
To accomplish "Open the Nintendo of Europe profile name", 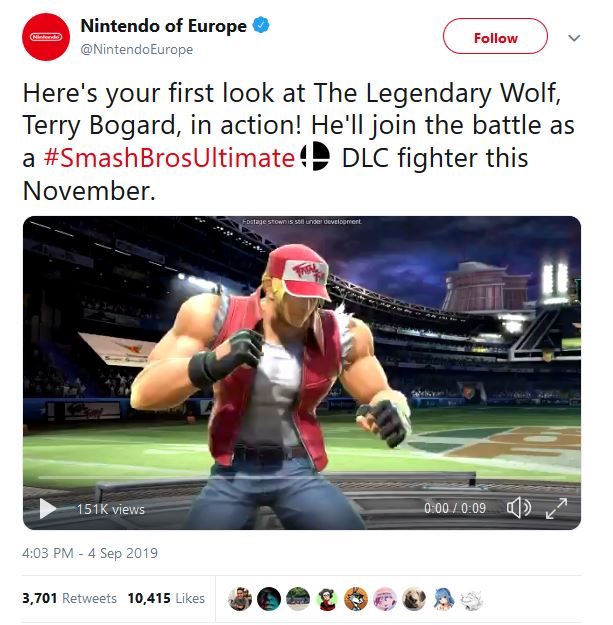I will pyautogui.click(x=163, y=26).
